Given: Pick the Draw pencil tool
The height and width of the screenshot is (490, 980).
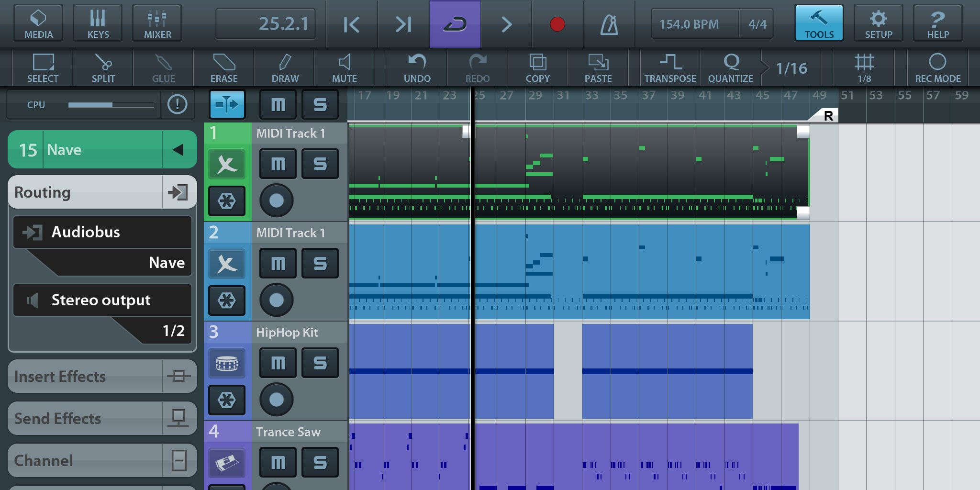Looking at the screenshot, I should pos(285,68).
